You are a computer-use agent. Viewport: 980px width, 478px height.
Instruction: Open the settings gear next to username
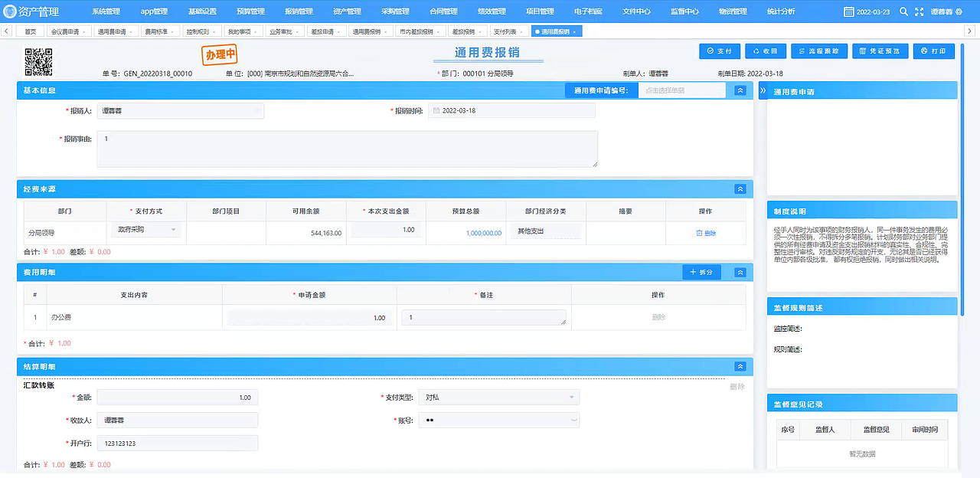(x=959, y=11)
